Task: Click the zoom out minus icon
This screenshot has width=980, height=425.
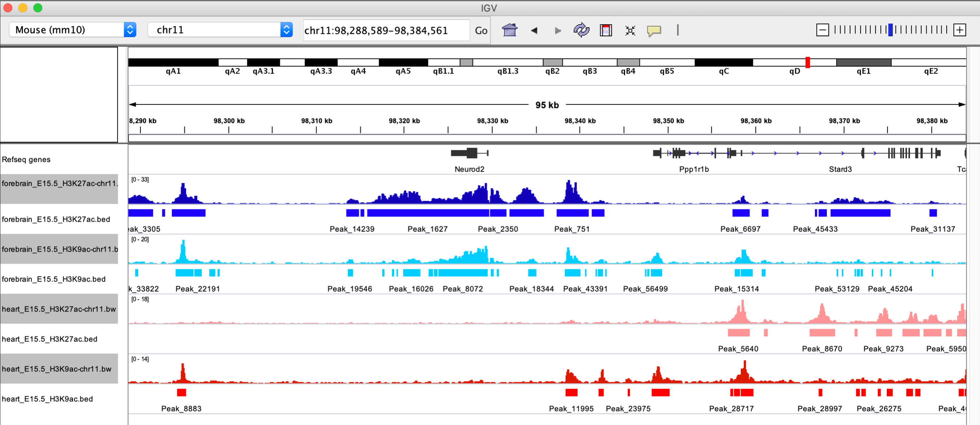Action: (x=822, y=30)
